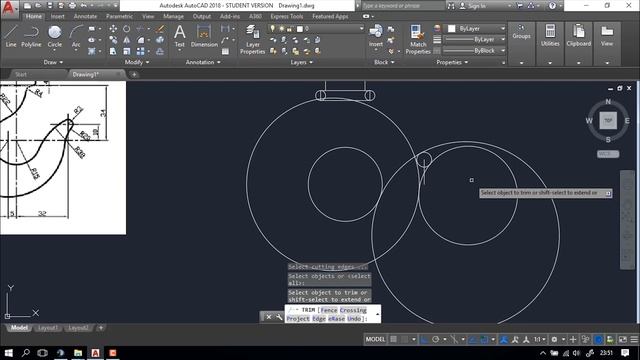Screen dimensions: 640x360
Task: Click the Table icon in Annotation panel
Action: coord(225,51)
